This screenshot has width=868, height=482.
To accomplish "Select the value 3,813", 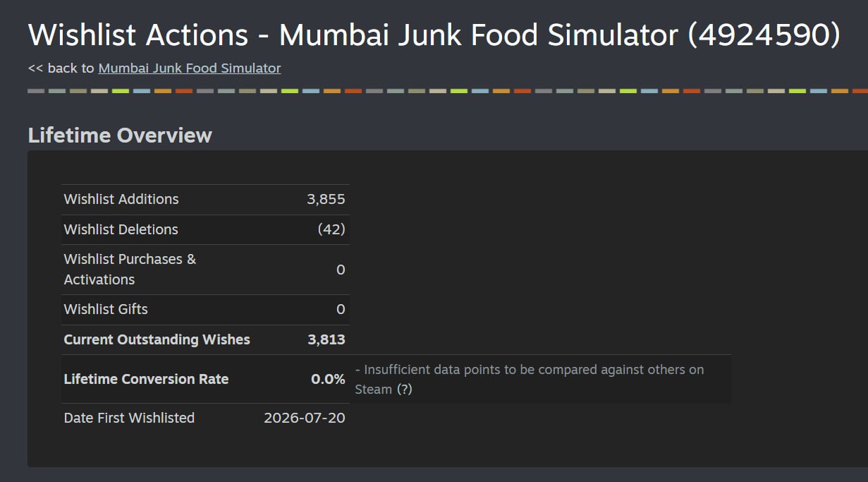I will pyautogui.click(x=326, y=339).
